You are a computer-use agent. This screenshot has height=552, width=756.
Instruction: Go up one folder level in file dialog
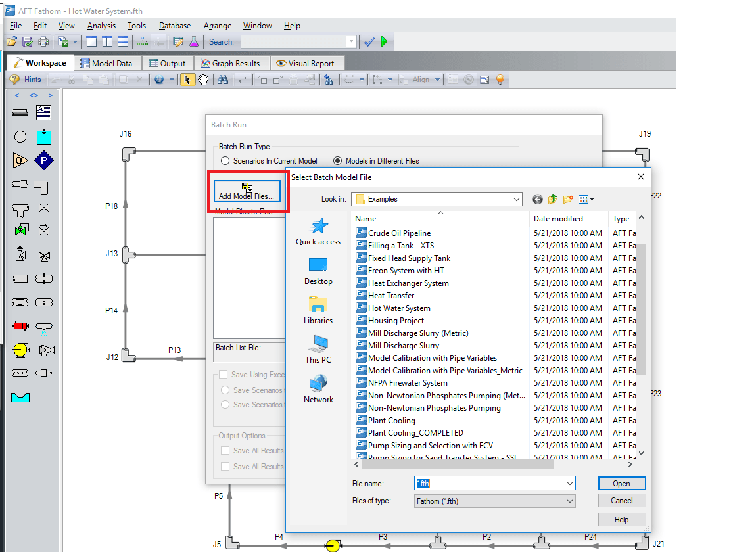tap(552, 199)
